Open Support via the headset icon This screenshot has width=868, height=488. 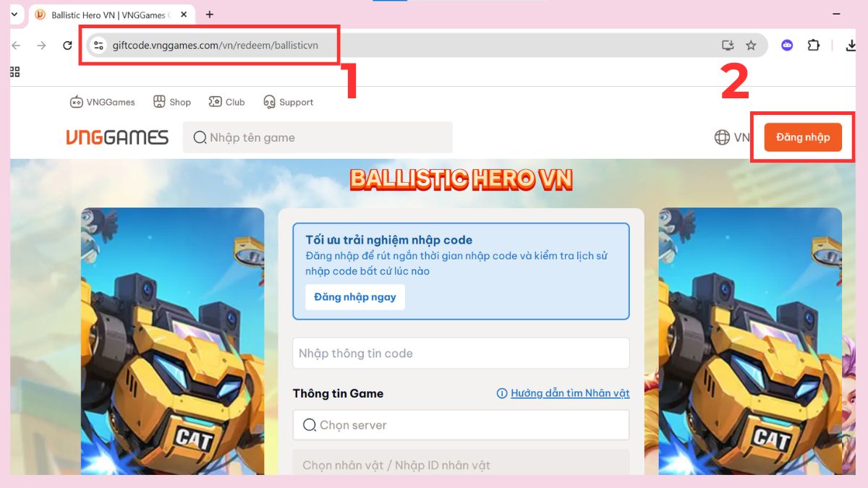coord(269,101)
